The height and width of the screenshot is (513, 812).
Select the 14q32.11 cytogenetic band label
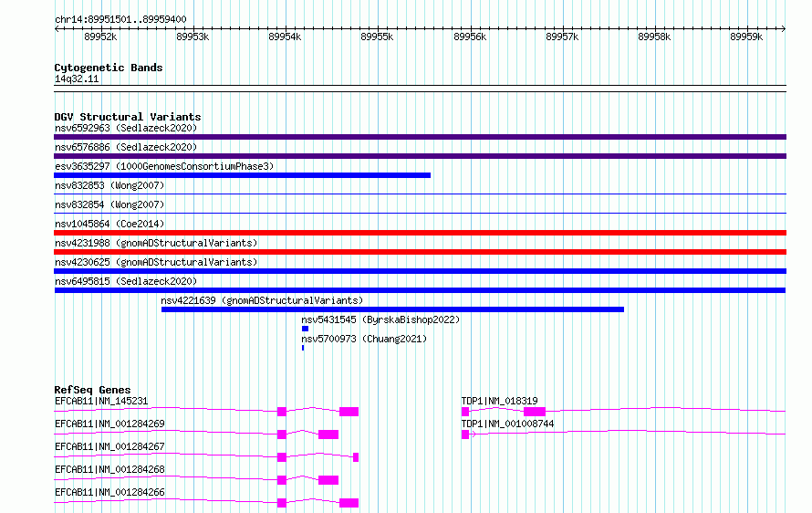click(77, 79)
